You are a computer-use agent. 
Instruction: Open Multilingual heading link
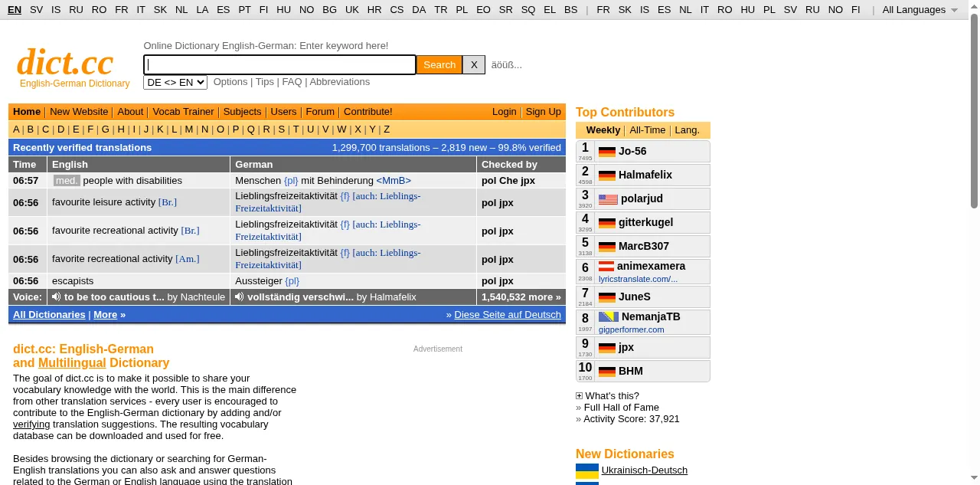click(x=72, y=363)
